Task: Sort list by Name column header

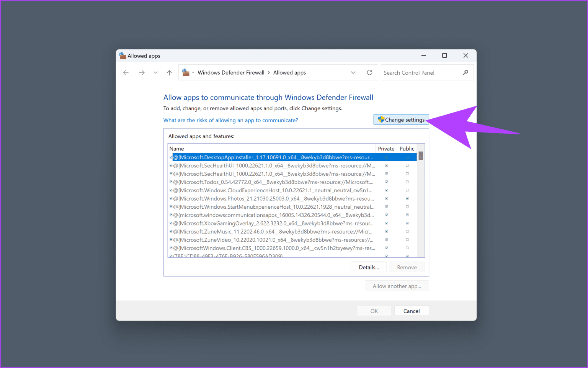Action: pyautogui.click(x=177, y=149)
